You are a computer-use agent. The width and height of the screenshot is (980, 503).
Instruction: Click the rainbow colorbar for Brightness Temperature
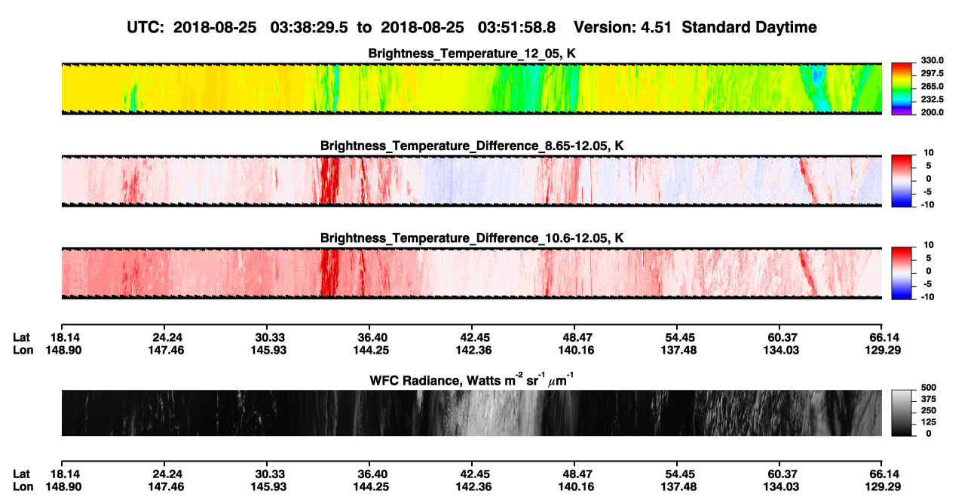[x=902, y=88]
